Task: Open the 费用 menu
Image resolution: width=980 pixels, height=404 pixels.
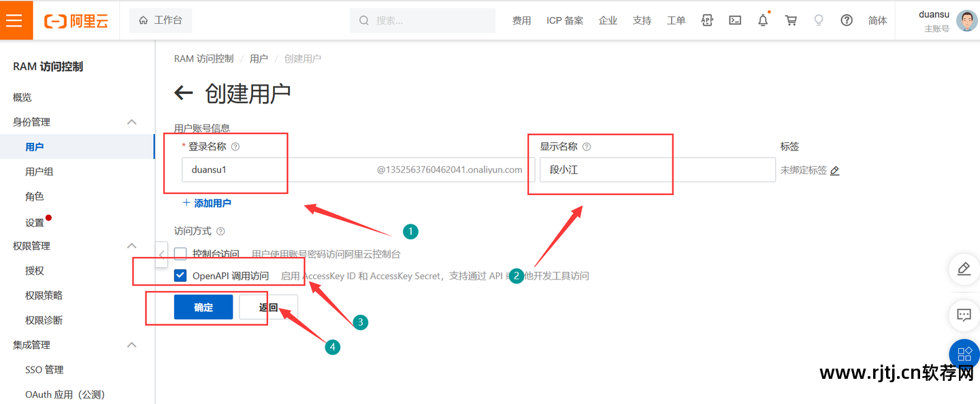Action: pos(522,20)
